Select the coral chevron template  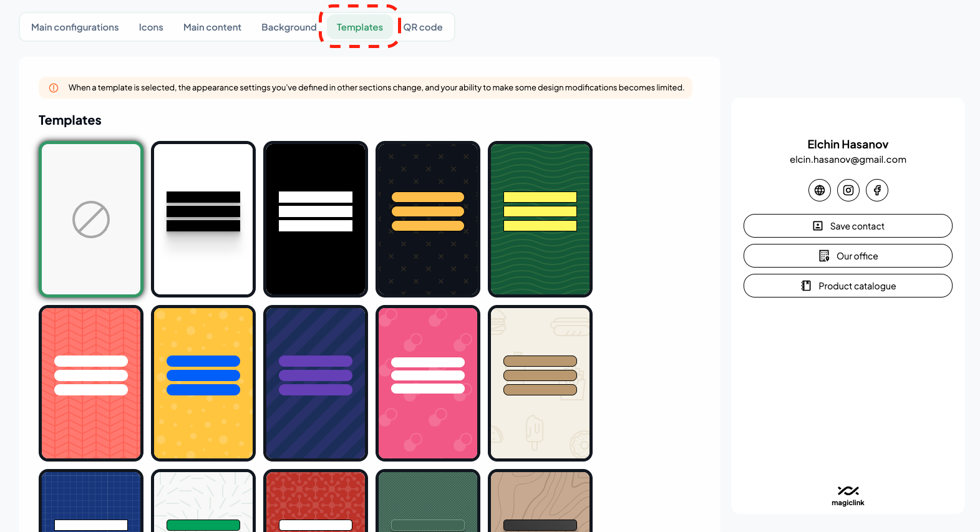91,383
